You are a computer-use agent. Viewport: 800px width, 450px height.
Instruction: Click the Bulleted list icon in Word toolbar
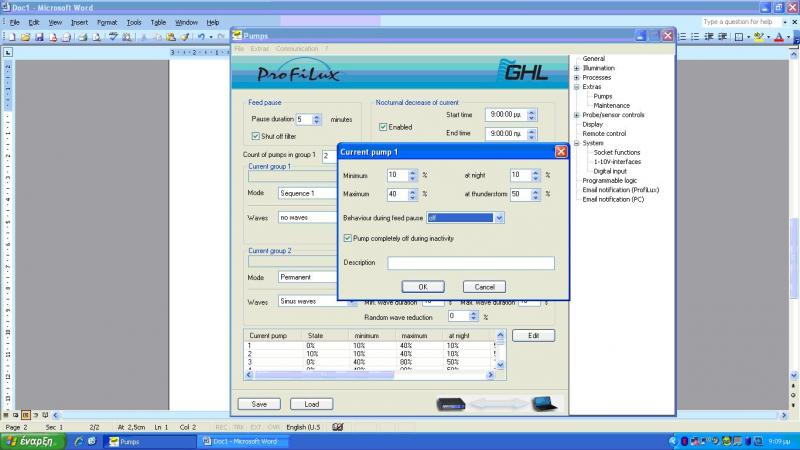tap(695, 37)
